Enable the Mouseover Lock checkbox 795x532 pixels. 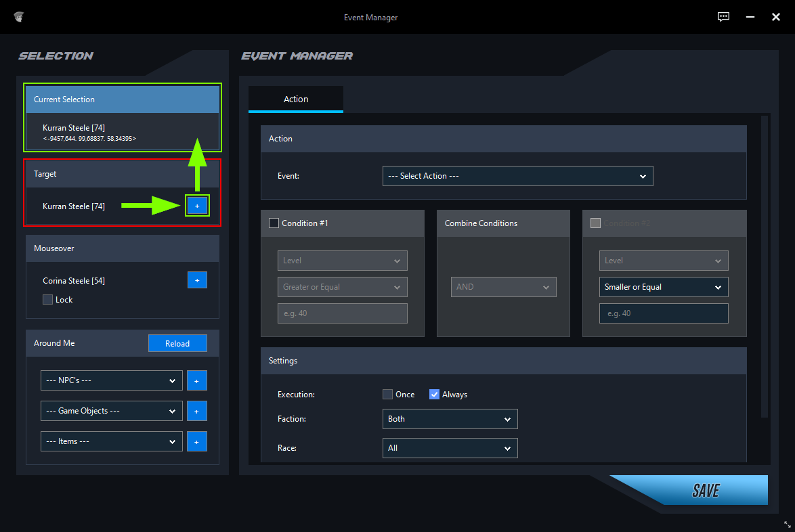coord(48,300)
